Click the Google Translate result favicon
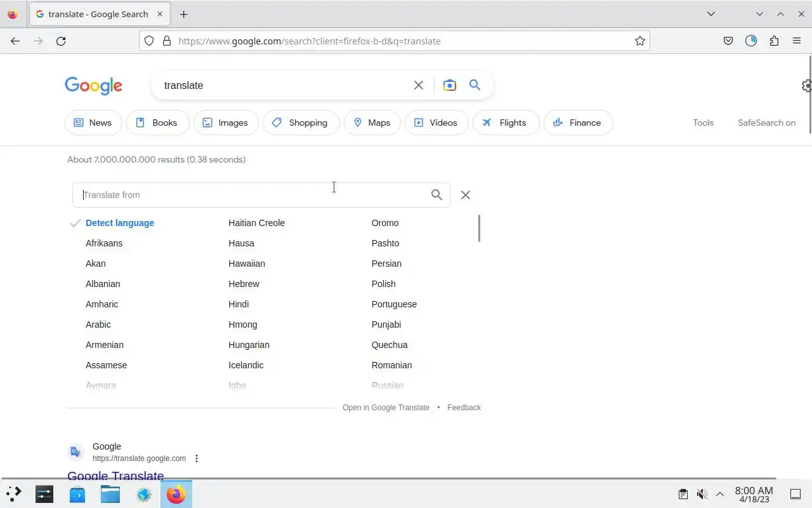This screenshot has width=812, height=508. pyautogui.click(x=75, y=452)
